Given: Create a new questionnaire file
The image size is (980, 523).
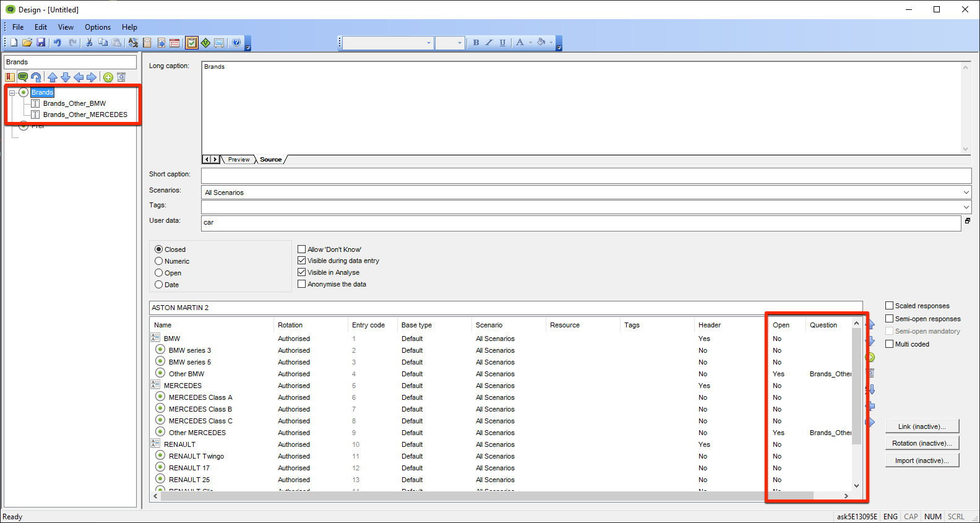Looking at the screenshot, I should pyautogui.click(x=14, y=43).
